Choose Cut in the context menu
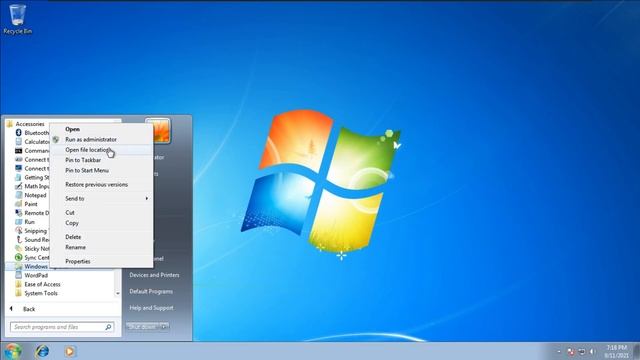640x360 pixels. [x=101, y=213]
